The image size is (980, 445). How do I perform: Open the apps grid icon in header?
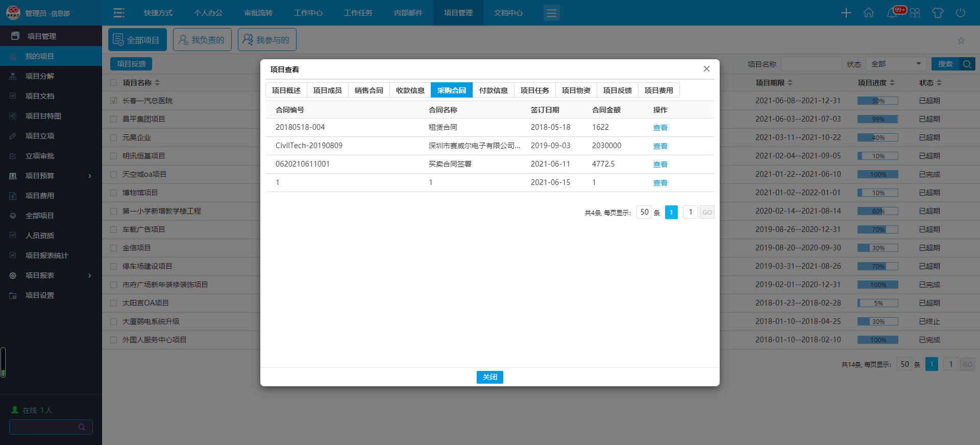point(915,13)
